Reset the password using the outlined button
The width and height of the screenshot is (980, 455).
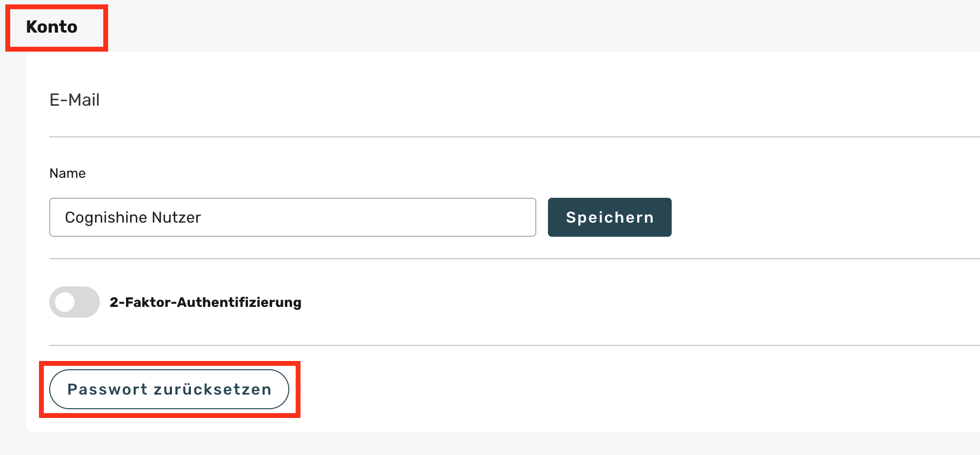[x=169, y=389]
